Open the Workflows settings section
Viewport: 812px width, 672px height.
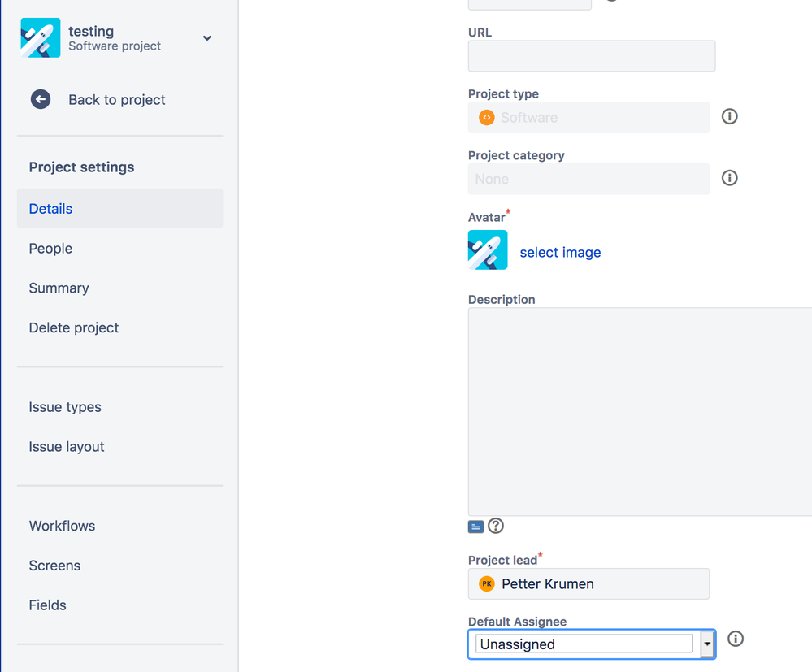click(62, 526)
